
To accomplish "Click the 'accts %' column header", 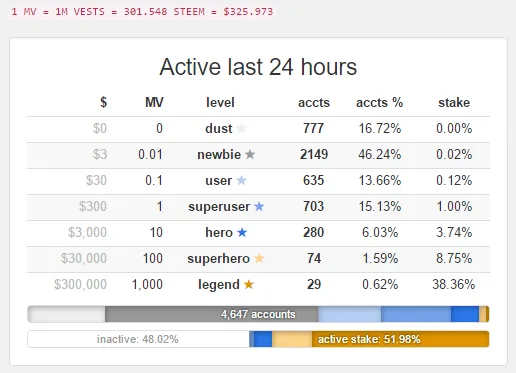I will pos(379,102).
